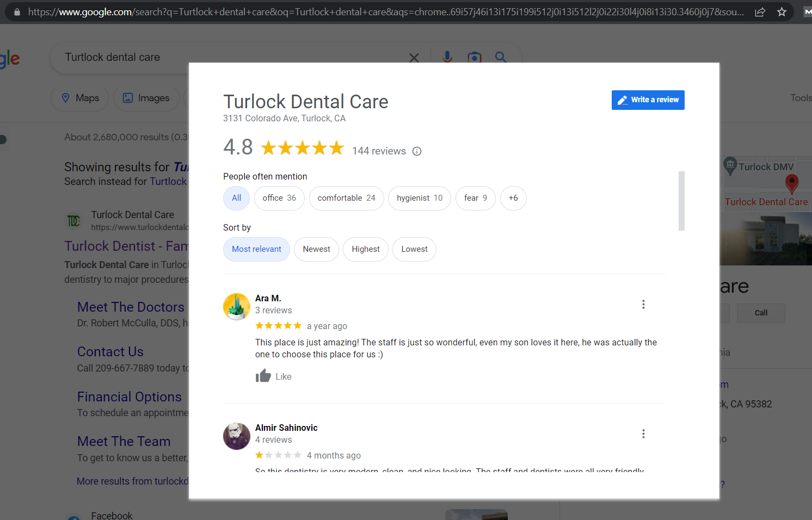The width and height of the screenshot is (812, 520).
Task: Click the building photo in the knowledge panel
Action: 766,238
